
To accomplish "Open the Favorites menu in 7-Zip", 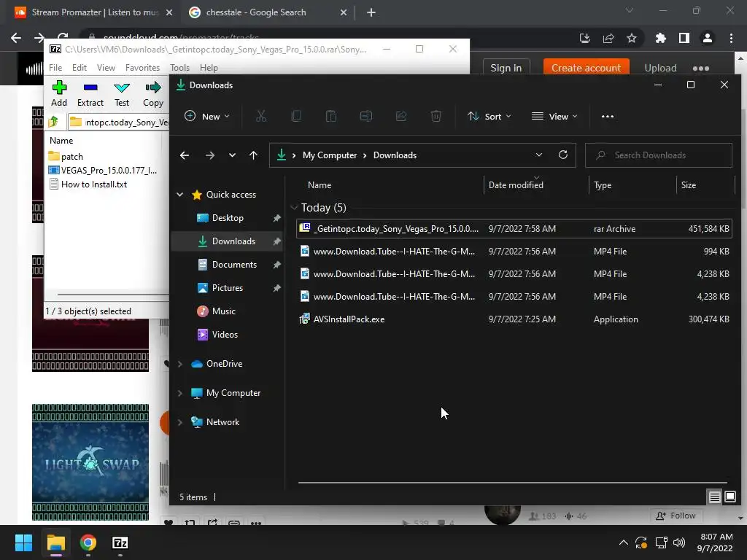I will [142, 68].
